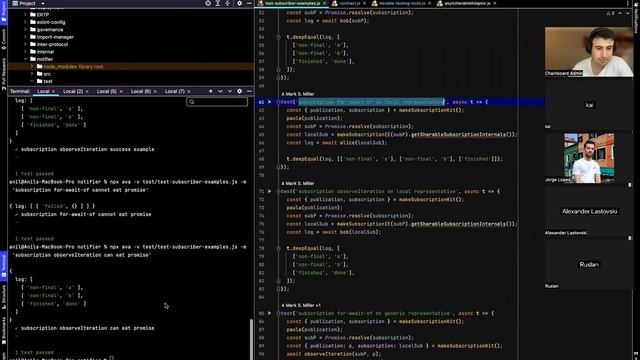Viewport: 640px width, 360px height.
Task: Switch to test-subscriber-examples.js editor tab
Action: (x=292, y=3)
